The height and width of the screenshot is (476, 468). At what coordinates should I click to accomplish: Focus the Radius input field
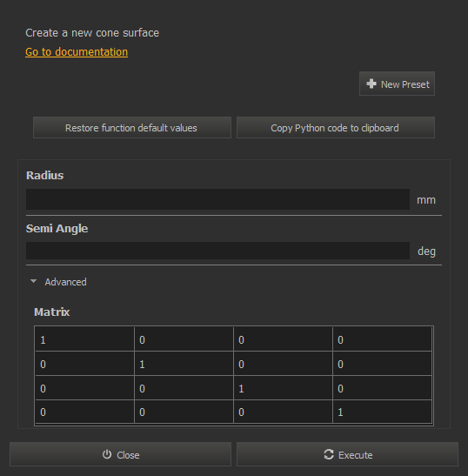pos(217,199)
